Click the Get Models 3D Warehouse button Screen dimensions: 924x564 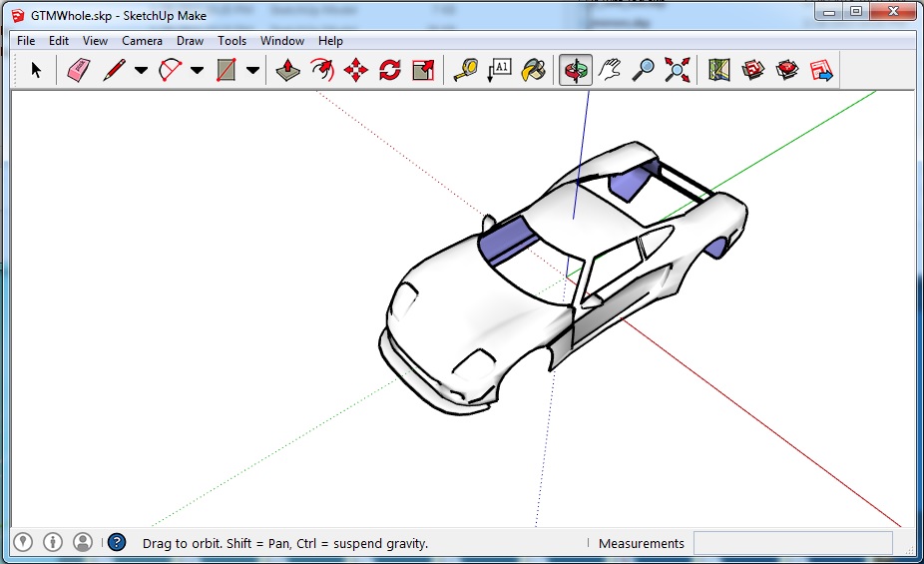[x=753, y=70]
